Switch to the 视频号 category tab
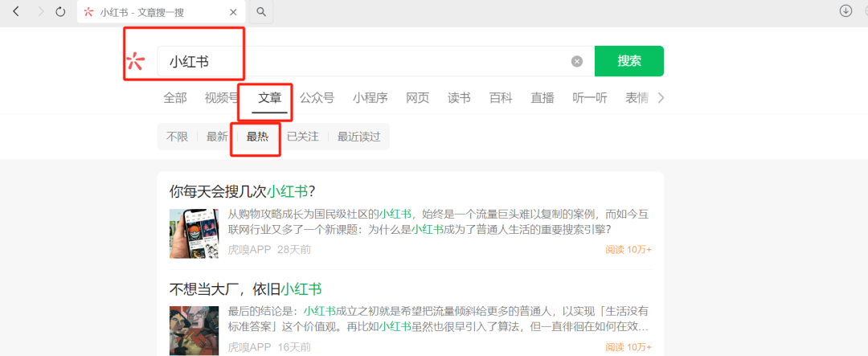Screen dimensions: 868x356 [x=222, y=98]
